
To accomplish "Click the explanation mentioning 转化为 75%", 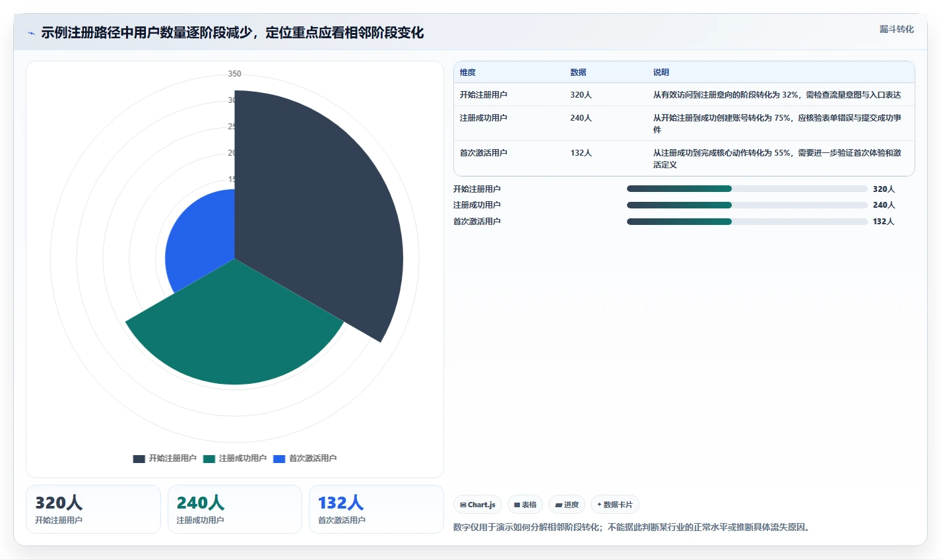I will (777, 124).
